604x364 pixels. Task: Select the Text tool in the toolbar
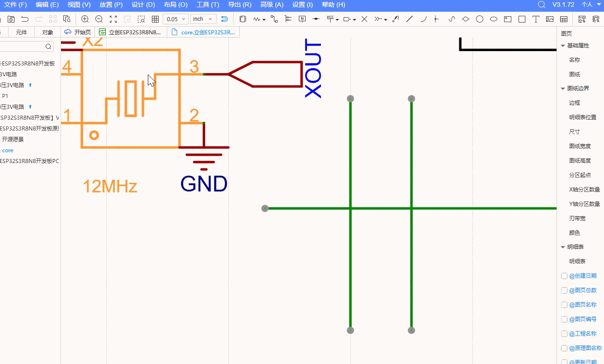[x=536, y=19]
